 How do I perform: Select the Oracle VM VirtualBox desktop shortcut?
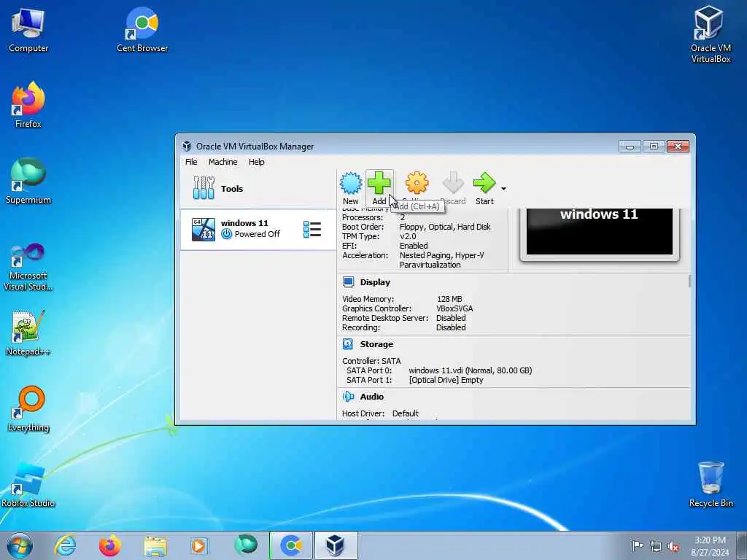[x=711, y=34]
